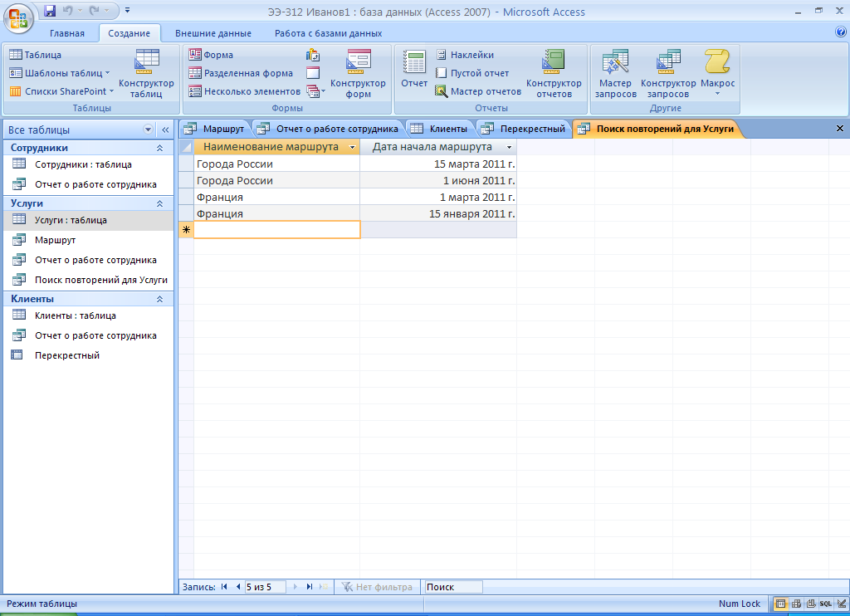Switch to SQL view in status bar
Image resolution: width=850 pixels, height=616 pixels.
click(826, 604)
